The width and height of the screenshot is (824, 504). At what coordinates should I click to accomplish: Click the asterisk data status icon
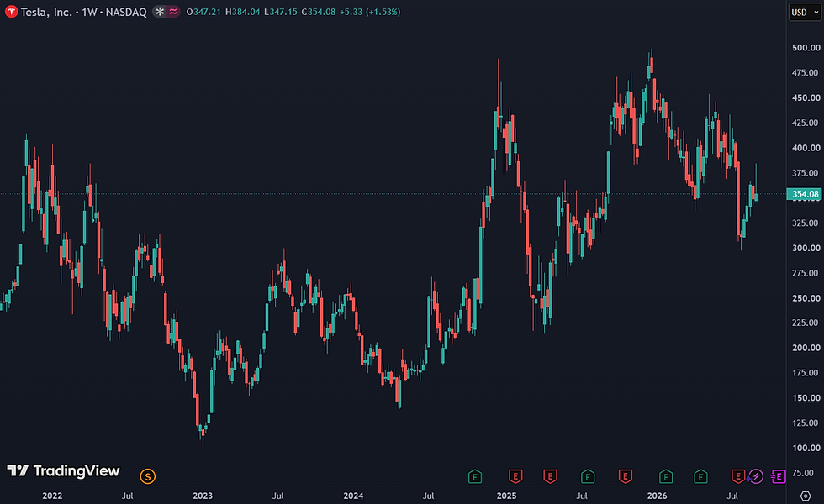click(160, 12)
